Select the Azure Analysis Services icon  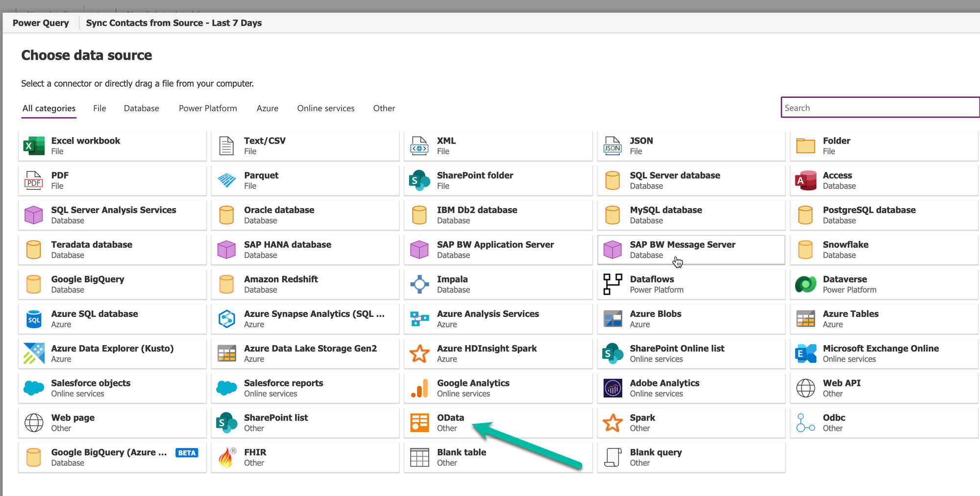pos(419,319)
